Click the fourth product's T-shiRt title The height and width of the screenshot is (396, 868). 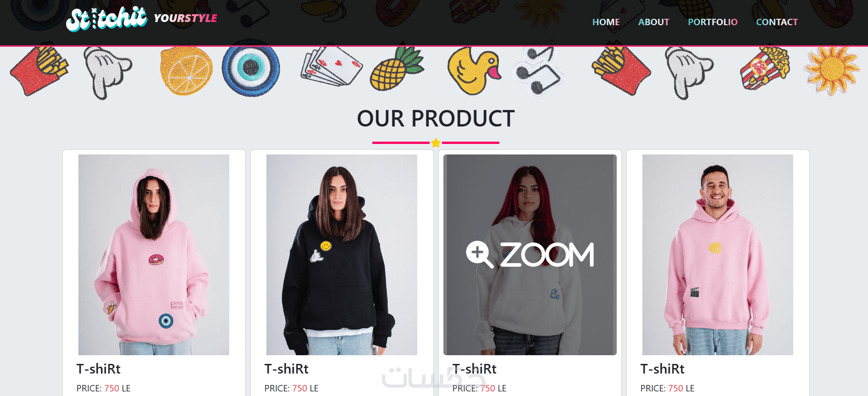click(663, 369)
